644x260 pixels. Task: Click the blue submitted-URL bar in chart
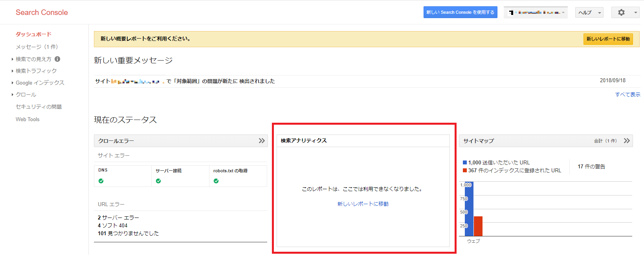click(469, 208)
